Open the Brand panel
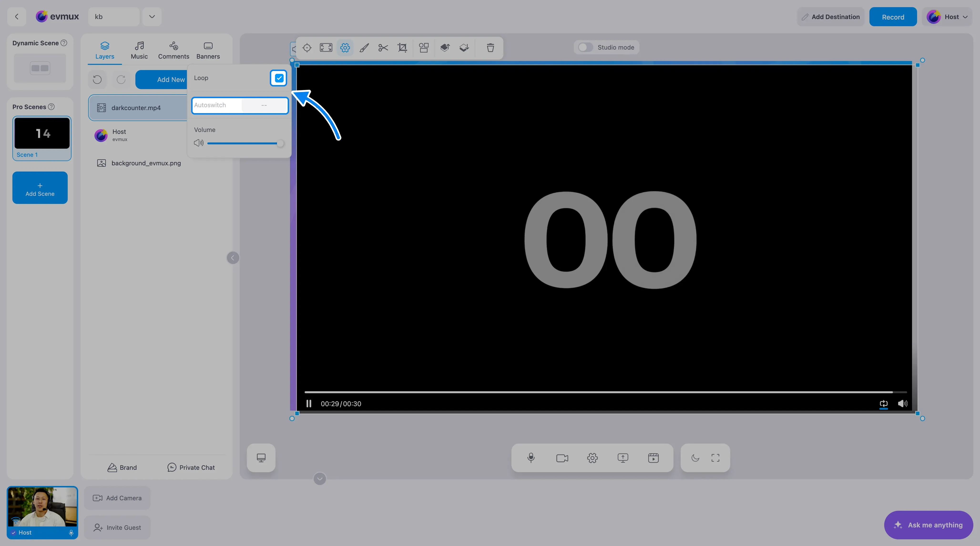This screenshot has width=980, height=546. point(122,468)
